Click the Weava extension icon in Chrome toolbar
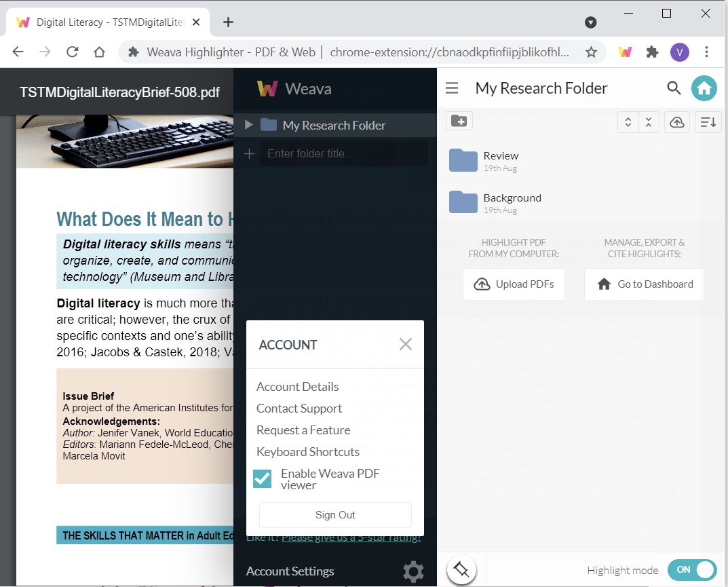The width and height of the screenshot is (728, 587). point(625,52)
